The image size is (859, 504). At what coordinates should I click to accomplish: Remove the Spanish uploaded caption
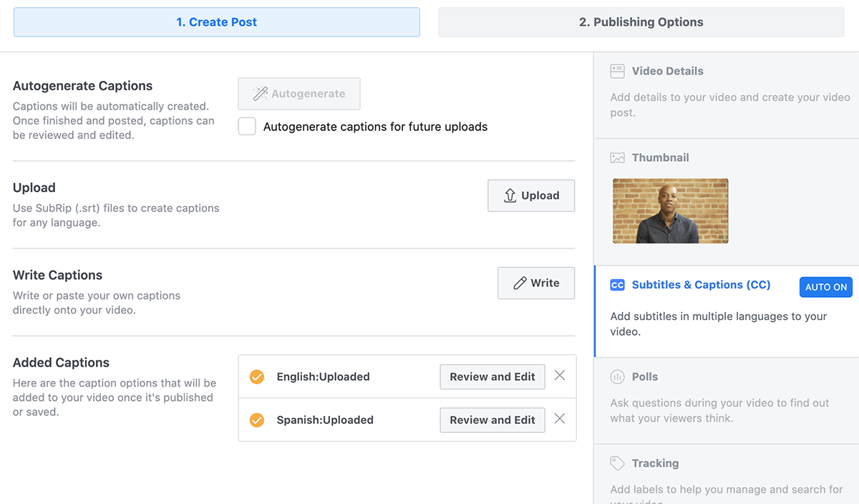tap(560, 419)
